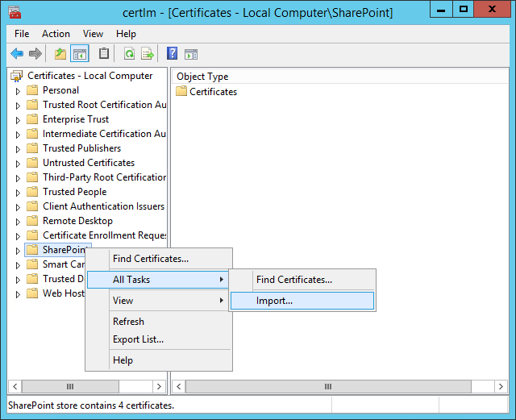Expand the Personal store node
Viewport: 516px width, 420px height.
coord(18,91)
